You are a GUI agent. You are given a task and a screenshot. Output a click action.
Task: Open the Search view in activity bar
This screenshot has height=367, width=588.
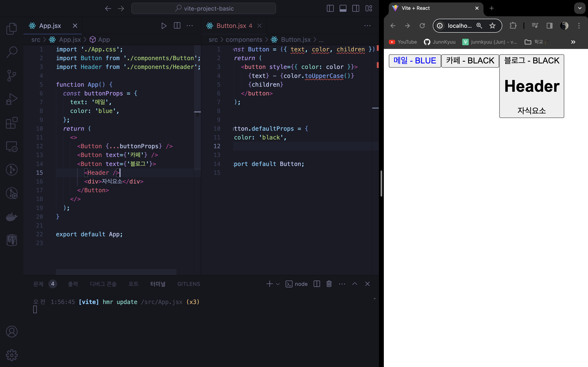pos(11,52)
